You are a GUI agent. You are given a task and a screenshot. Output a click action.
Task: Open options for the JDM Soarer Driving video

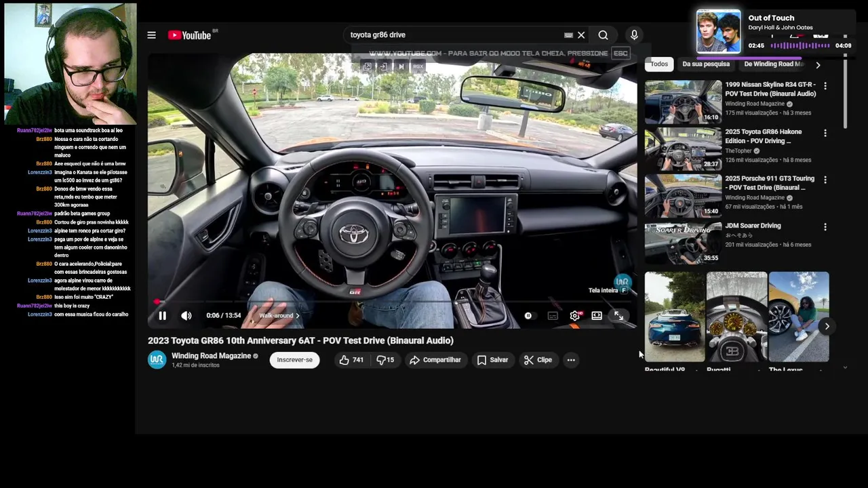pyautogui.click(x=825, y=227)
